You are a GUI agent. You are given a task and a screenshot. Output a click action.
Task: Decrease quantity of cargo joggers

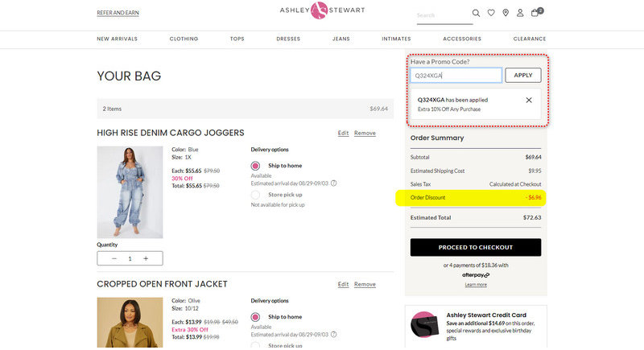(114, 258)
